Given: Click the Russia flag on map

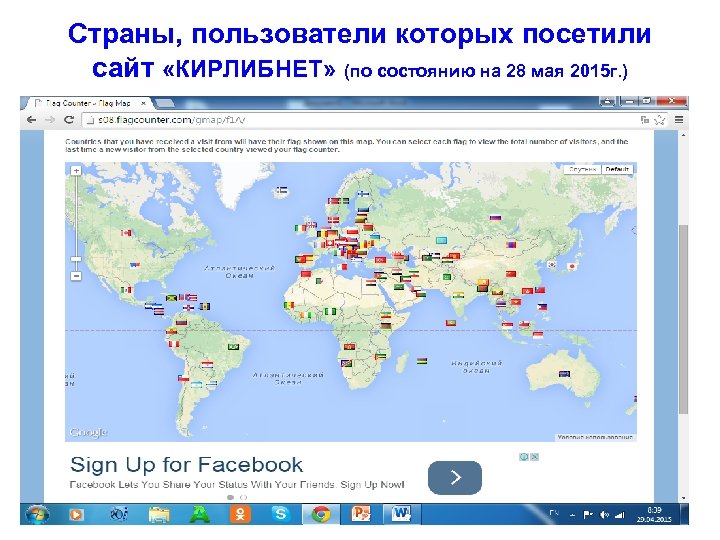Looking at the screenshot, I should point(495,217).
